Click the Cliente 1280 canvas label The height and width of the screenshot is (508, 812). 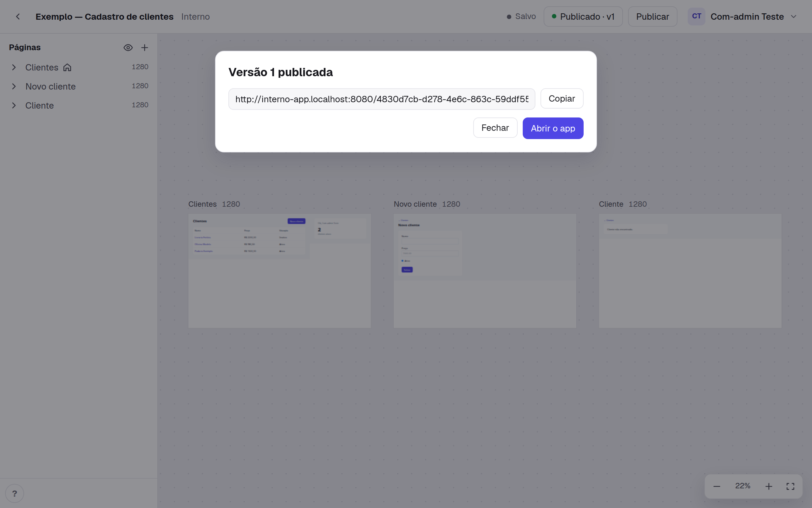(x=623, y=204)
